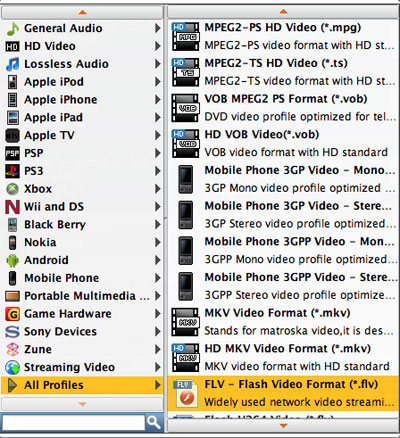Image resolution: width=400 pixels, height=438 pixels.
Task: Click the Black Berry phone icon
Action: pyautogui.click(x=12, y=225)
